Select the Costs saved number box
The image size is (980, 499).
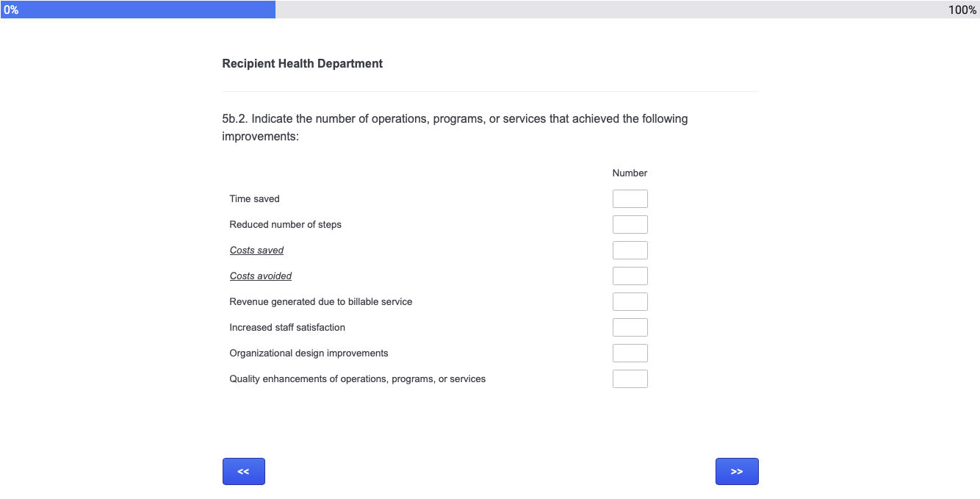pyautogui.click(x=630, y=251)
